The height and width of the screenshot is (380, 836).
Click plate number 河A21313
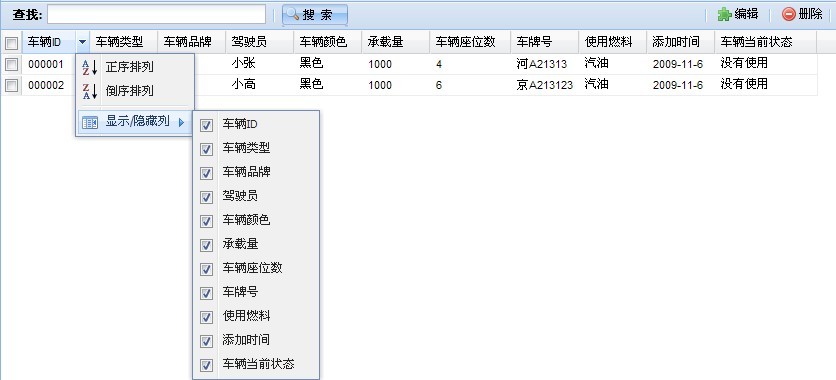(x=542, y=64)
